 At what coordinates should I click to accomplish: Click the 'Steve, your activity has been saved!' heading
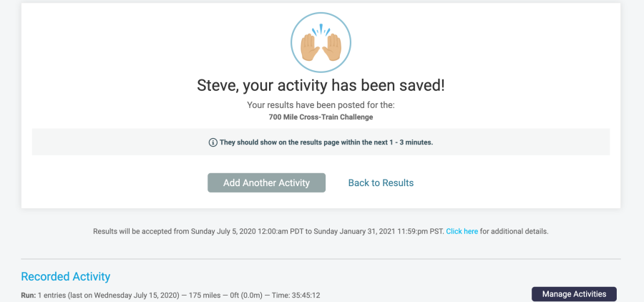[321, 86]
